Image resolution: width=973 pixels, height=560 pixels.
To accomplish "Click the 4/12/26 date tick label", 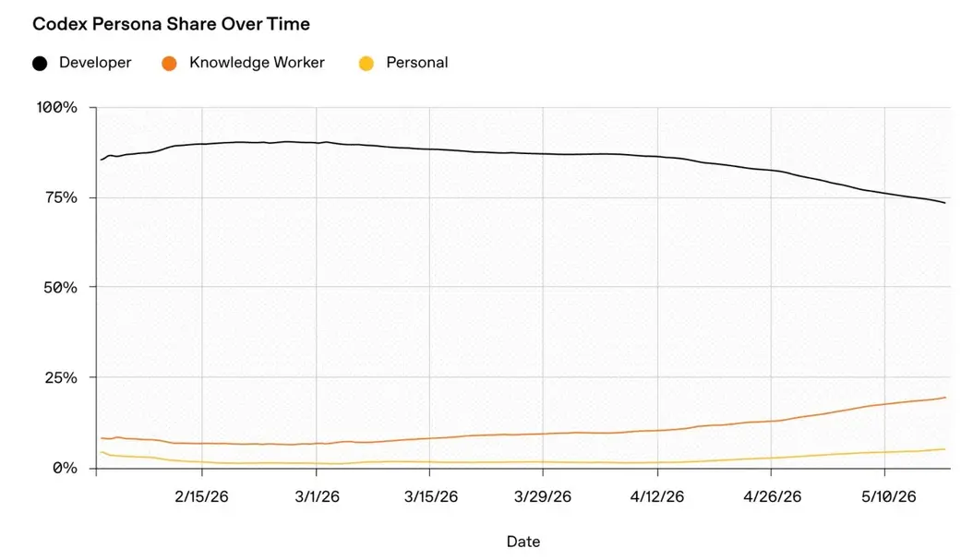I will pos(657,496).
